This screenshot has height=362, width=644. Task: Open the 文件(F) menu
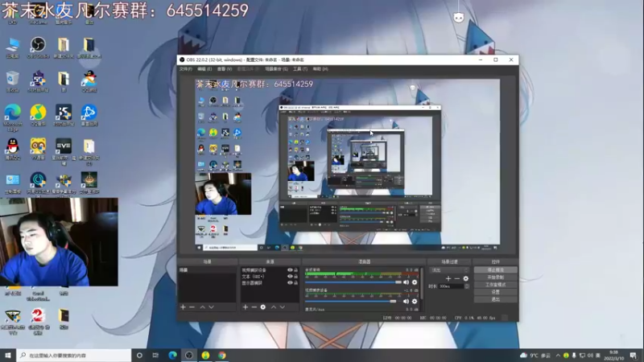click(186, 69)
